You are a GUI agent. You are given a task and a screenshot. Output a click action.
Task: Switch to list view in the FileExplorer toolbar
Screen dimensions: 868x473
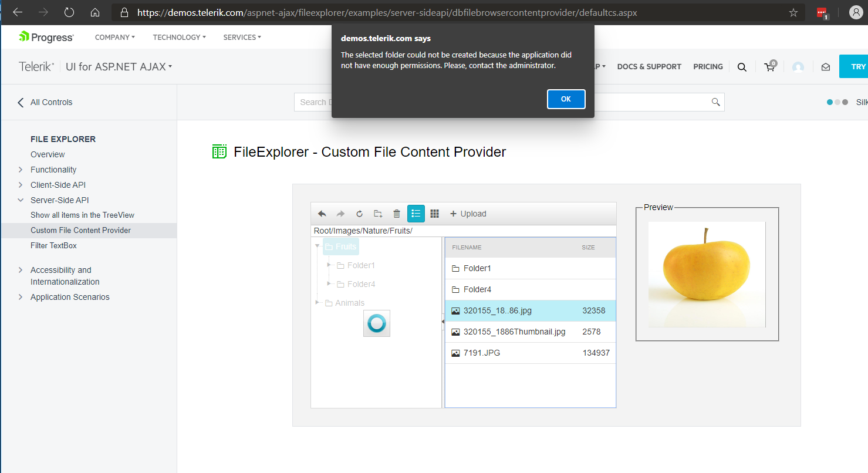[416, 214]
